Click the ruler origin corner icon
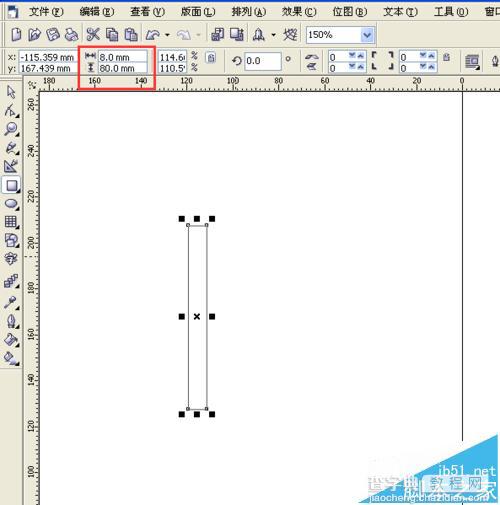Screen dimensions: 500x505 (x=32, y=85)
